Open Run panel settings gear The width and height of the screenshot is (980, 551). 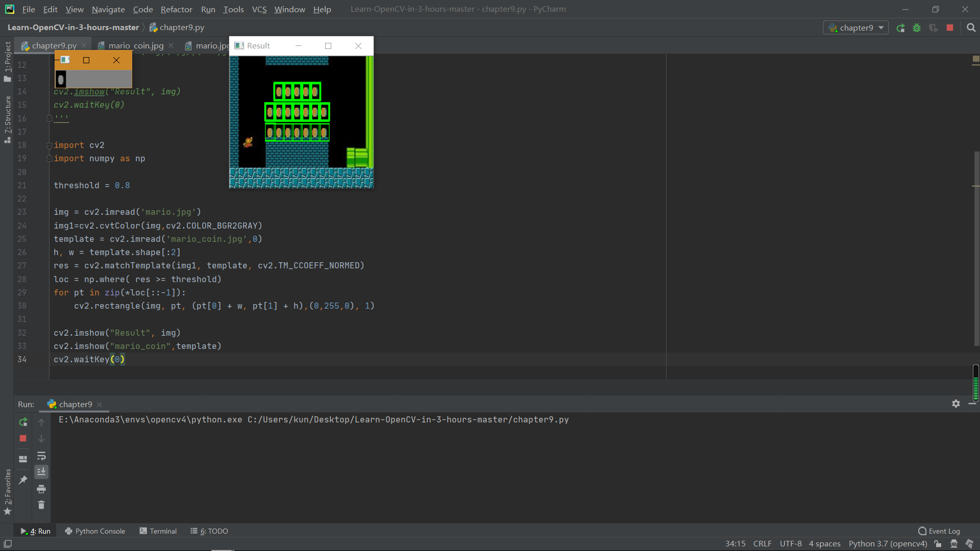[955, 404]
